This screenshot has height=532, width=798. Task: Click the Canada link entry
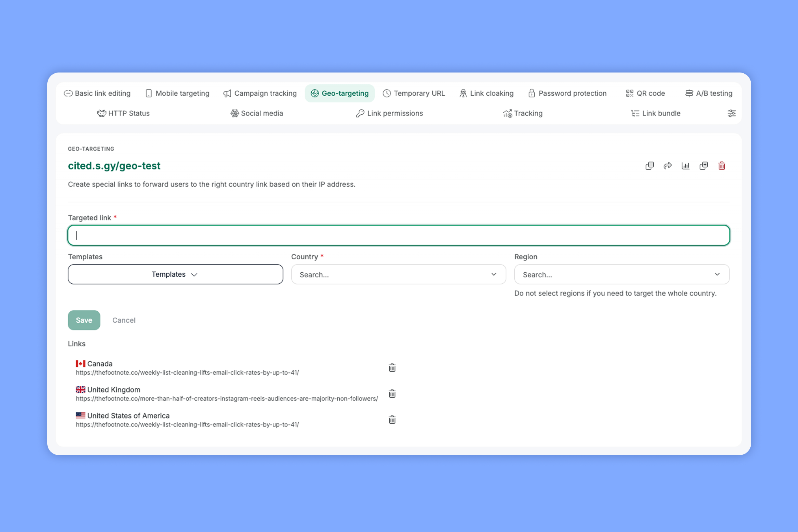tap(187, 368)
